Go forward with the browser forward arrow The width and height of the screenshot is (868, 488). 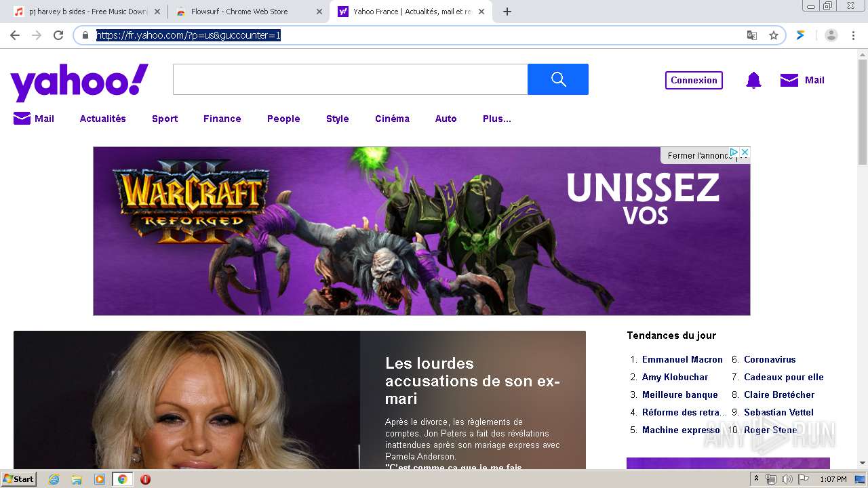pos(37,35)
